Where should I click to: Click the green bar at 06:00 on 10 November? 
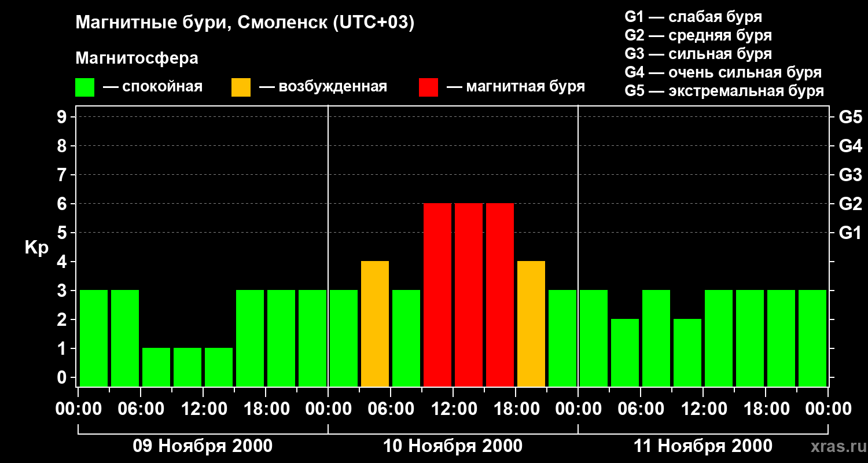click(406, 339)
